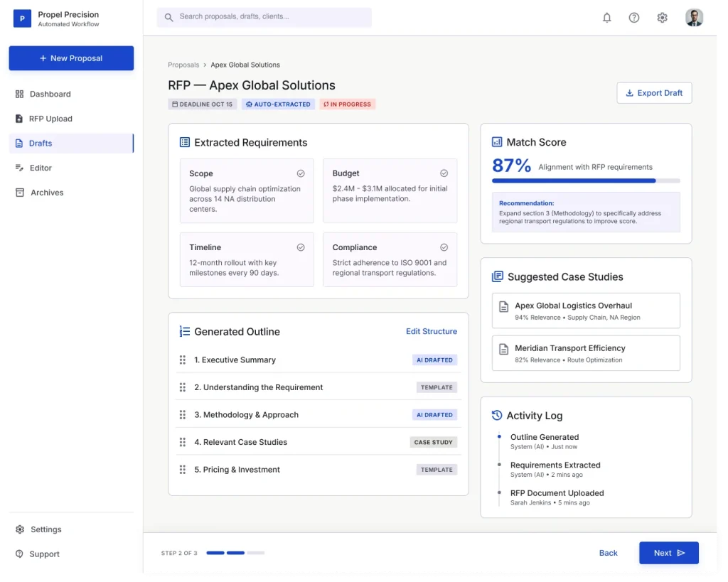Toggle the Budget requirement checkmark
The width and height of the screenshot is (728, 582).
click(444, 173)
